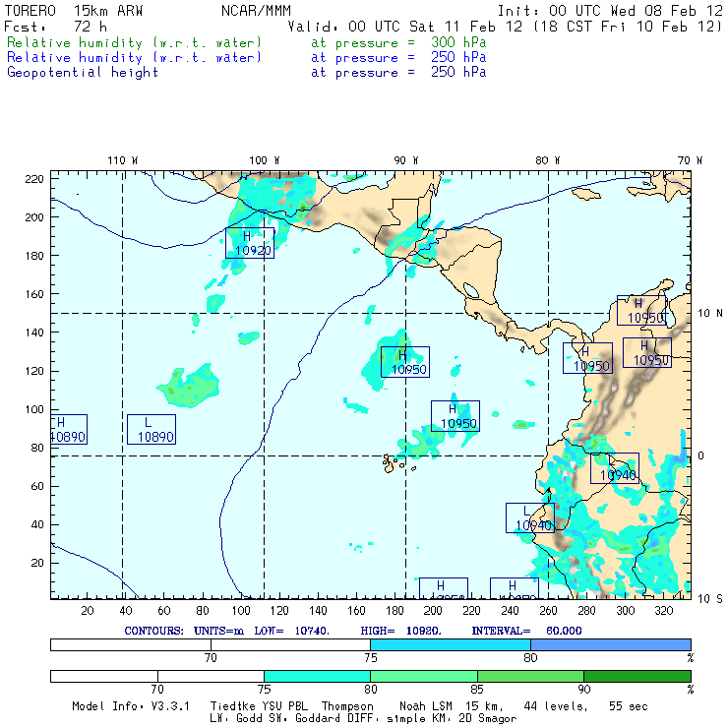
Task: Select the blue 250 hPa relative humidity legend
Action: 135,58
